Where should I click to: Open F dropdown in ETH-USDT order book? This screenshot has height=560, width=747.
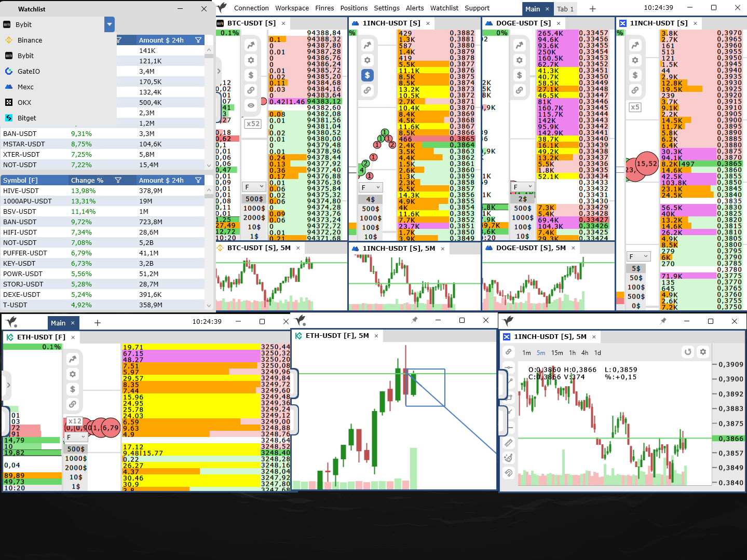tap(76, 437)
